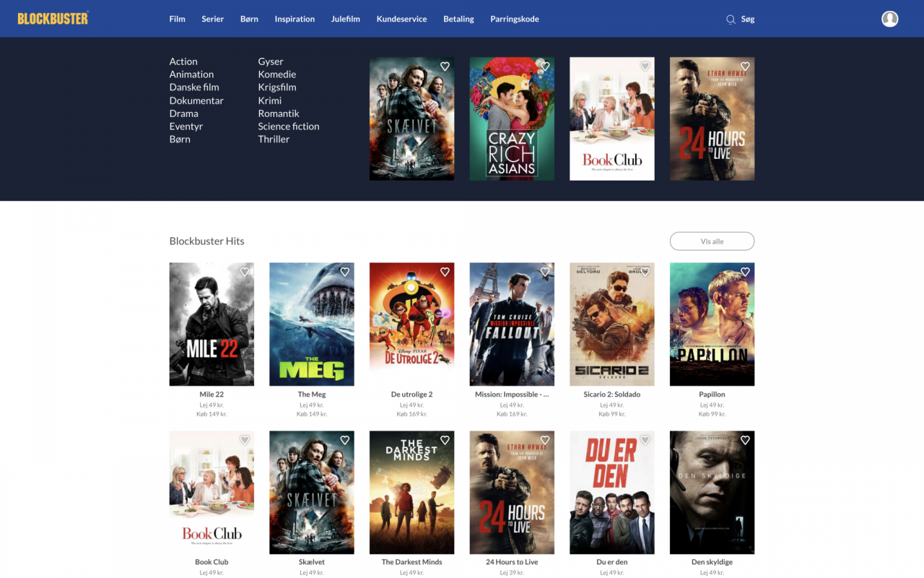Browse the Børn genre in genre list
Screen dimensions: 924x578
point(180,139)
